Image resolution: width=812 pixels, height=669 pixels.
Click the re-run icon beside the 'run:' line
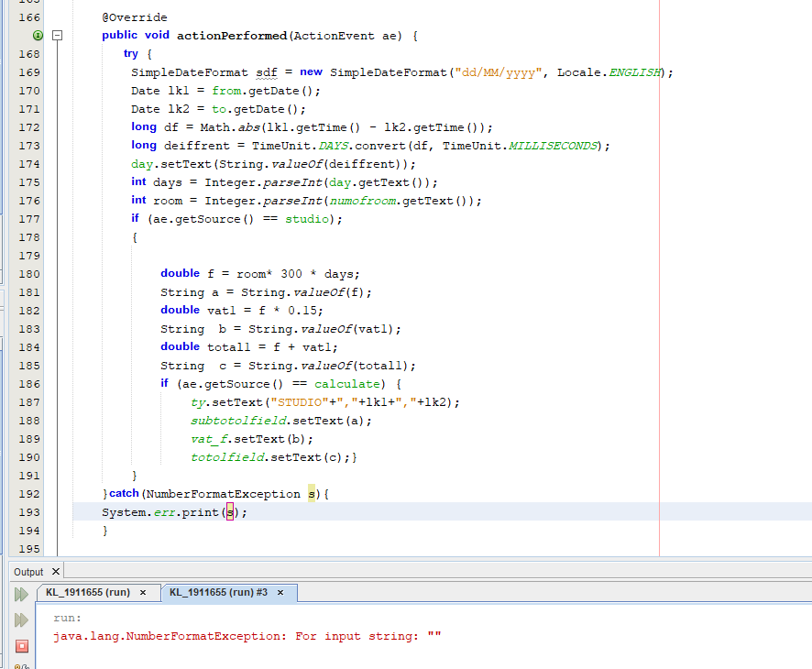tap(21, 620)
